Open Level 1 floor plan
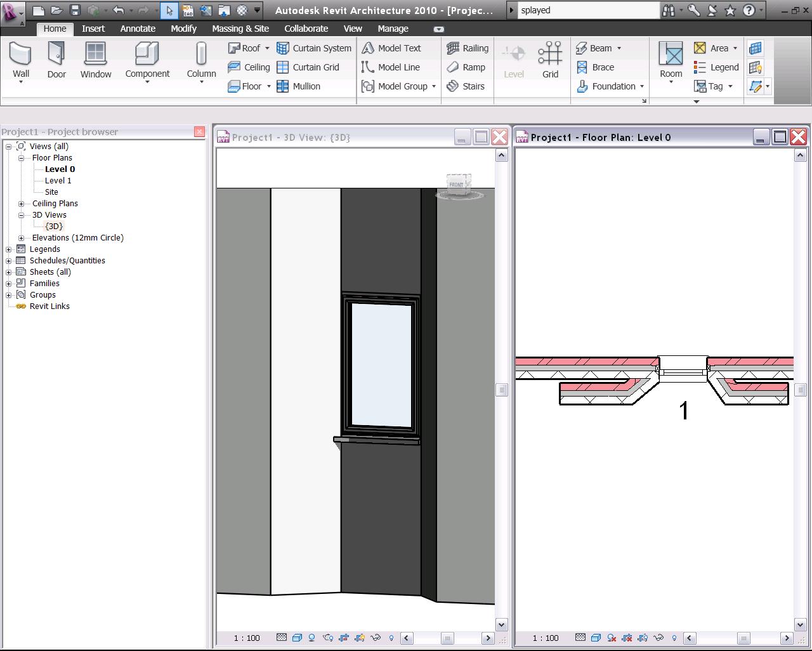812x651 pixels. (58, 181)
